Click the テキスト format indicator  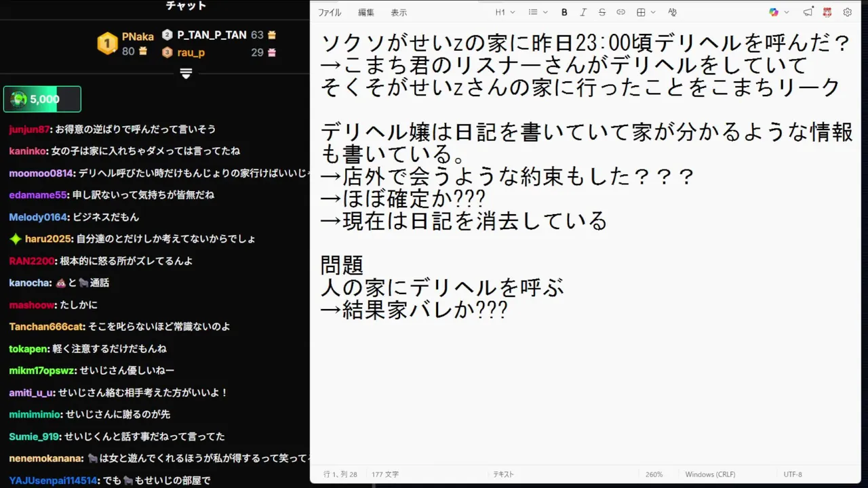point(503,474)
